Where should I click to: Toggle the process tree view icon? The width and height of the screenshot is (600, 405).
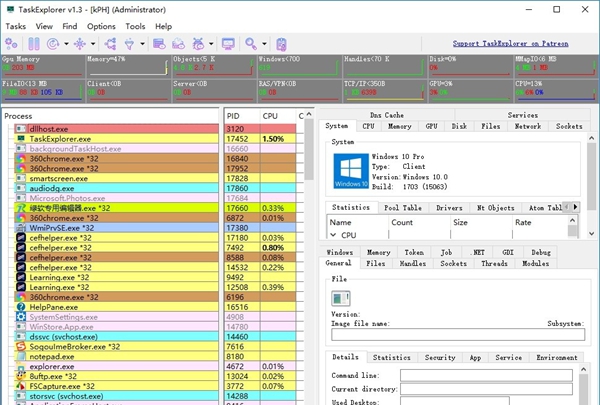pos(110,44)
